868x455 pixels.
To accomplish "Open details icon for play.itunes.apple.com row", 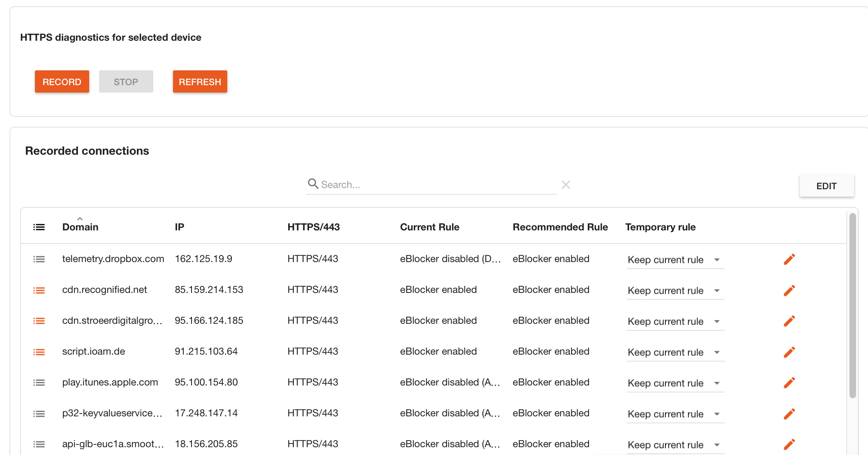I will 39,383.
